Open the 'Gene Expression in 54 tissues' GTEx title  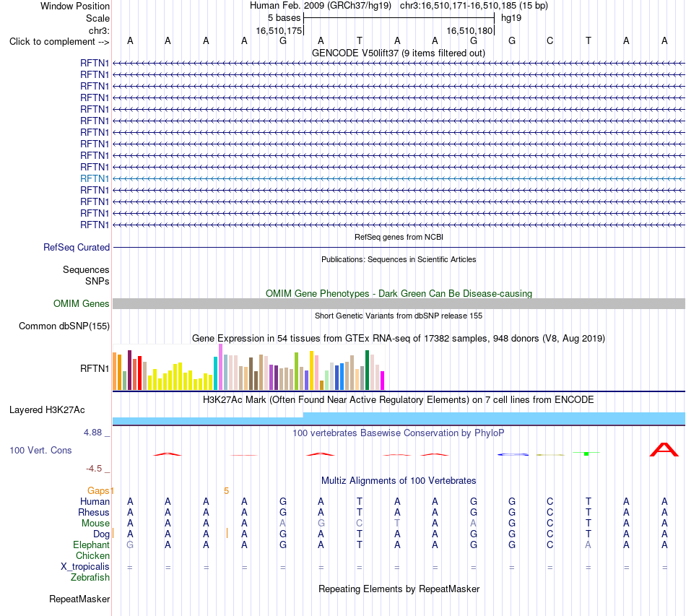point(399,338)
